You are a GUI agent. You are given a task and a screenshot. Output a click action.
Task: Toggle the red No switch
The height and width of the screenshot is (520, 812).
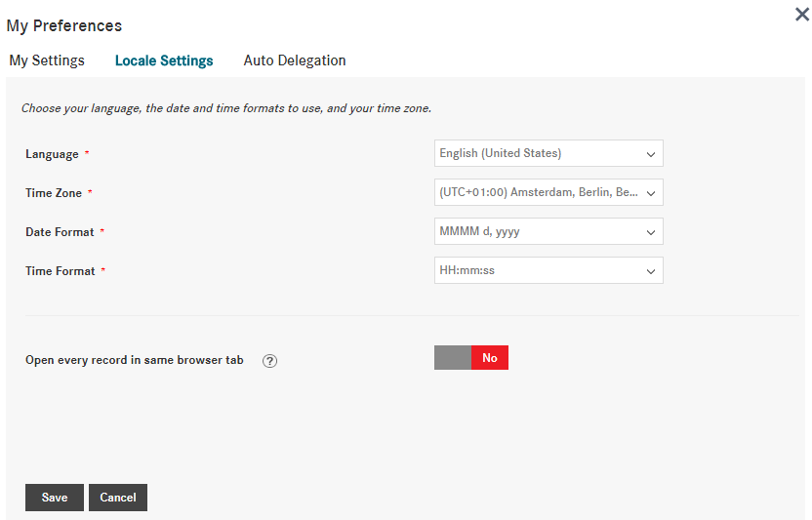tap(489, 358)
